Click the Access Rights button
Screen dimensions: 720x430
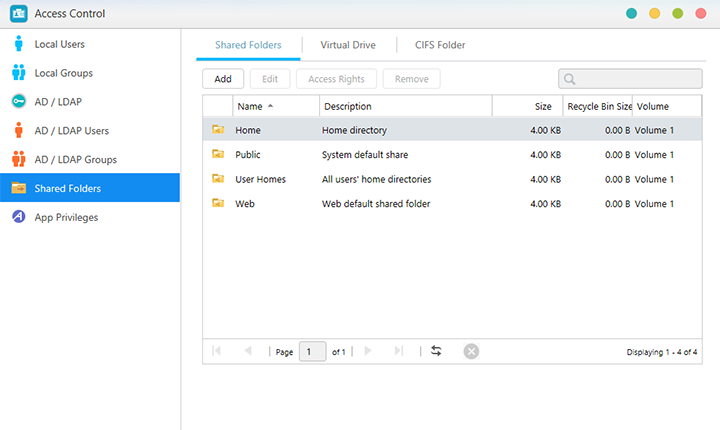coord(336,79)
